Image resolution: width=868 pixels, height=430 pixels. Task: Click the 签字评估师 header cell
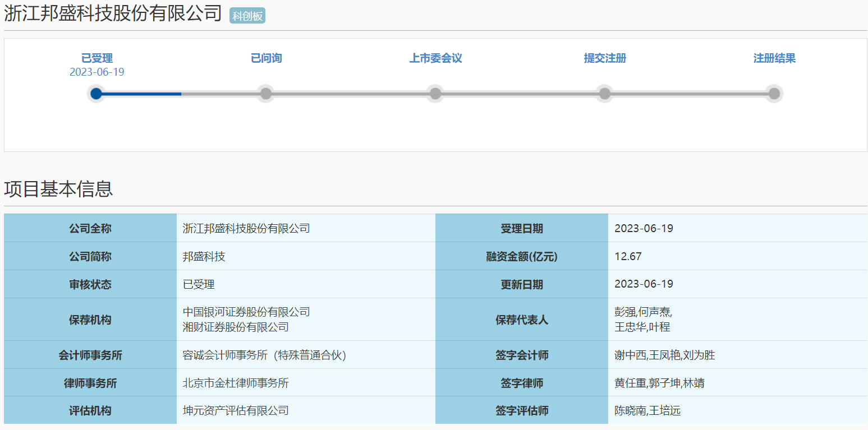pyautogui.click(x=522, y=410)
